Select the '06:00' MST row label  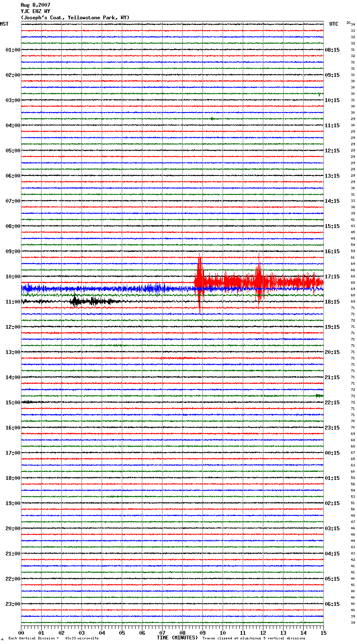coord(13,176)
